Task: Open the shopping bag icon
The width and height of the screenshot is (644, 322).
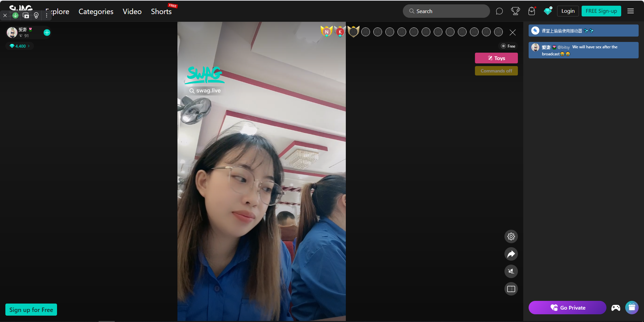Action: click(532, 11)
